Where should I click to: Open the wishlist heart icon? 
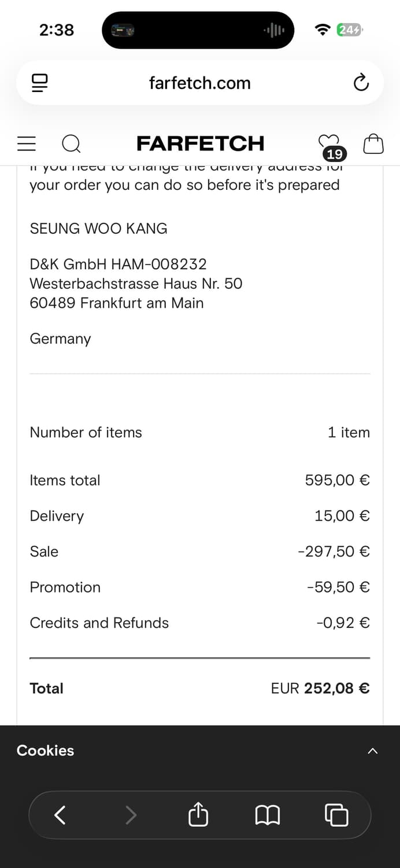tap(328, 141)
